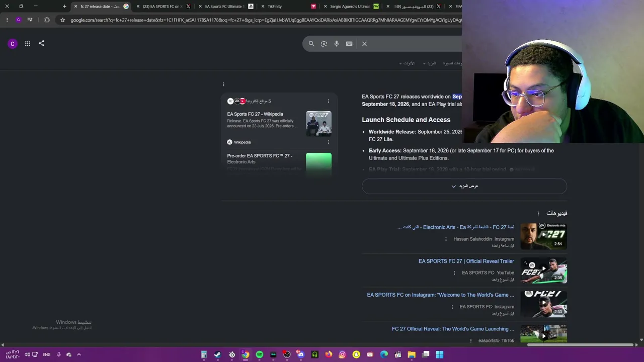The height and width of the screenshot is (362, 644).
Task: Clear the Google search box with the X
Action: click(x=364, y=44)
